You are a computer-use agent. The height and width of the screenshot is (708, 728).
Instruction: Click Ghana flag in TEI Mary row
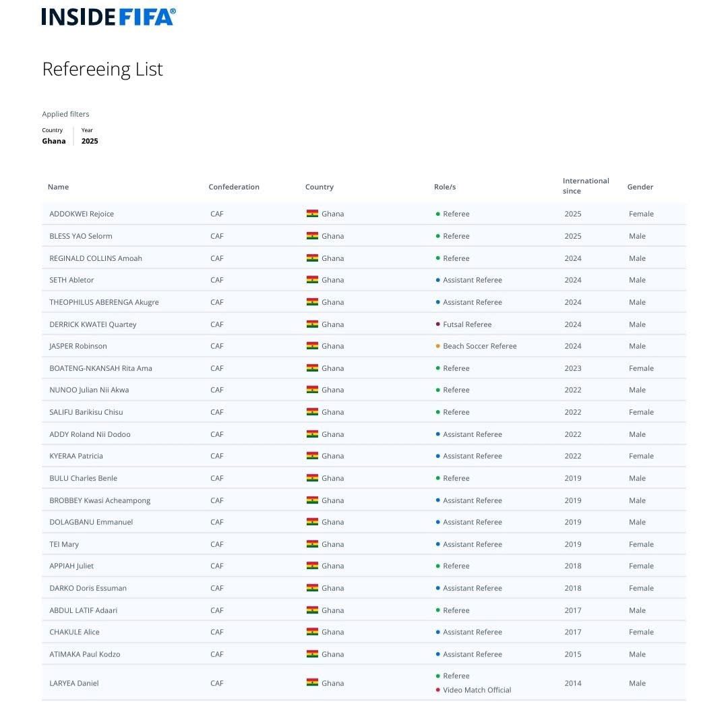(312, 544)
